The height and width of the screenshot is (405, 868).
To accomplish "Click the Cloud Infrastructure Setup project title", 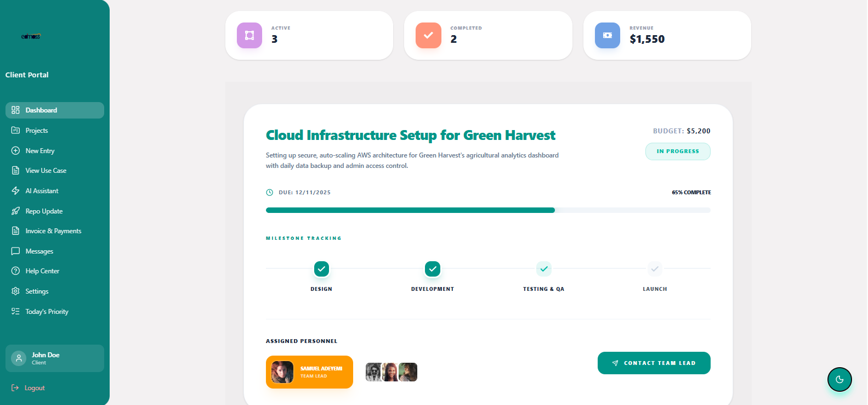I will (411, 135).
